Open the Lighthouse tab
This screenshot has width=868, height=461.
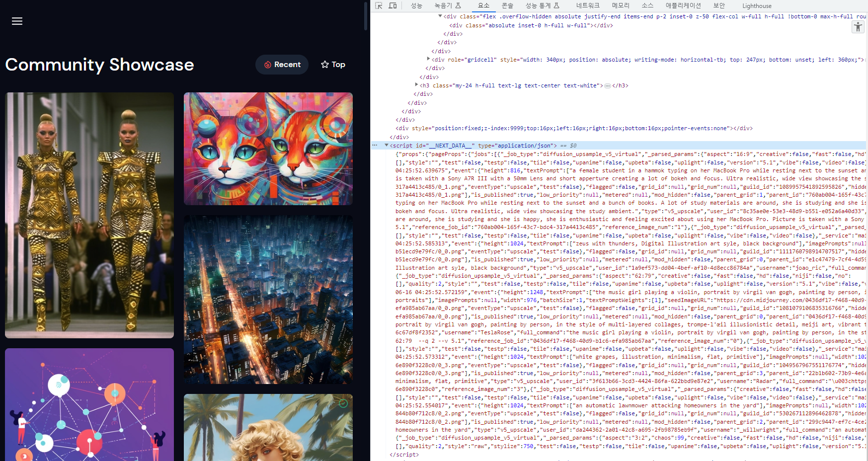pos(757,6)
